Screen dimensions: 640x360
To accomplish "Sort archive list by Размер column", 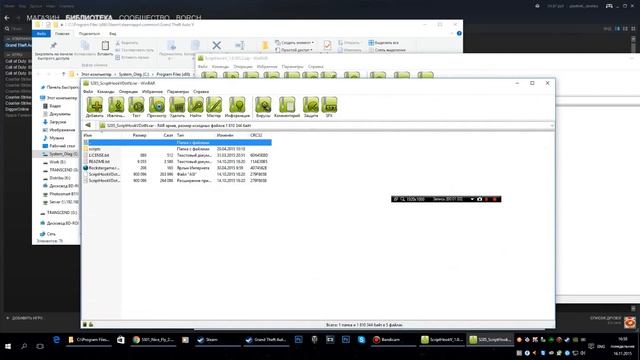I will tap(140, 135).
